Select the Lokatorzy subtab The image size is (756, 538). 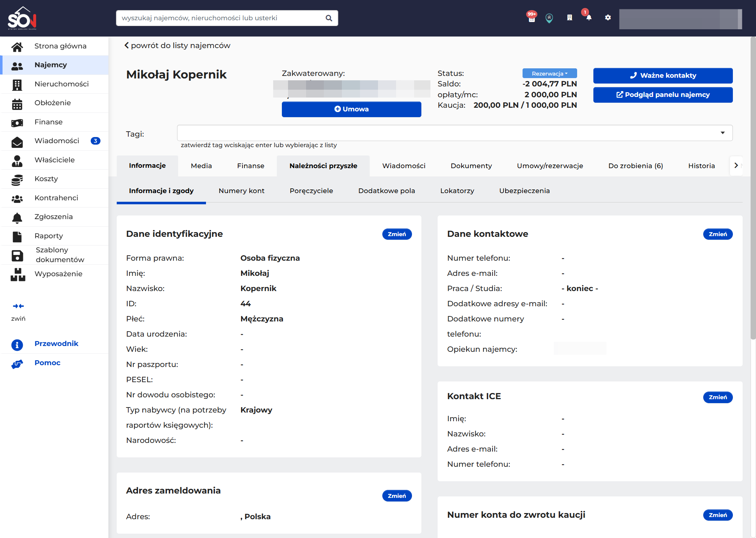click(457, 191)
